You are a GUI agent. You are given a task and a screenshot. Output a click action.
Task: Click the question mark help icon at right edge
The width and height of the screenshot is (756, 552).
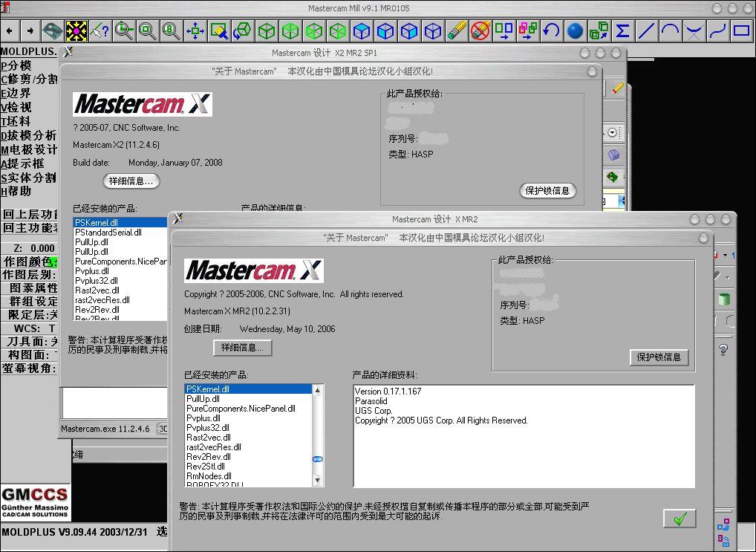tap(723, 349)
